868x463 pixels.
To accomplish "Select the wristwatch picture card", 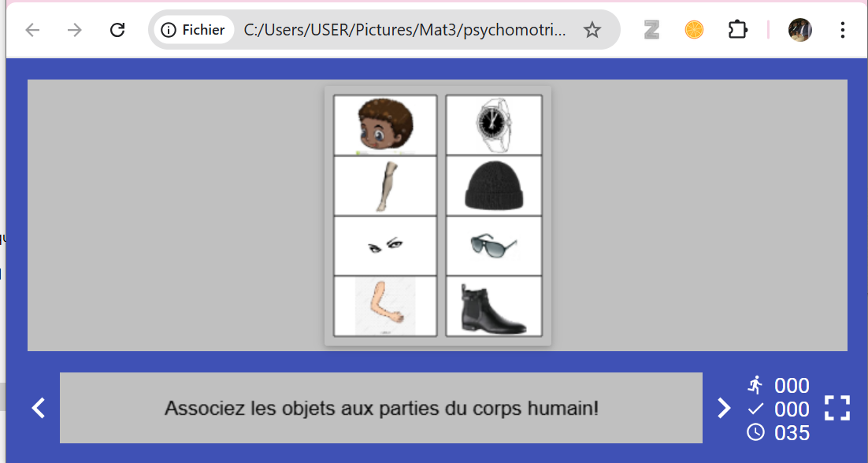I will coord(494,125).
